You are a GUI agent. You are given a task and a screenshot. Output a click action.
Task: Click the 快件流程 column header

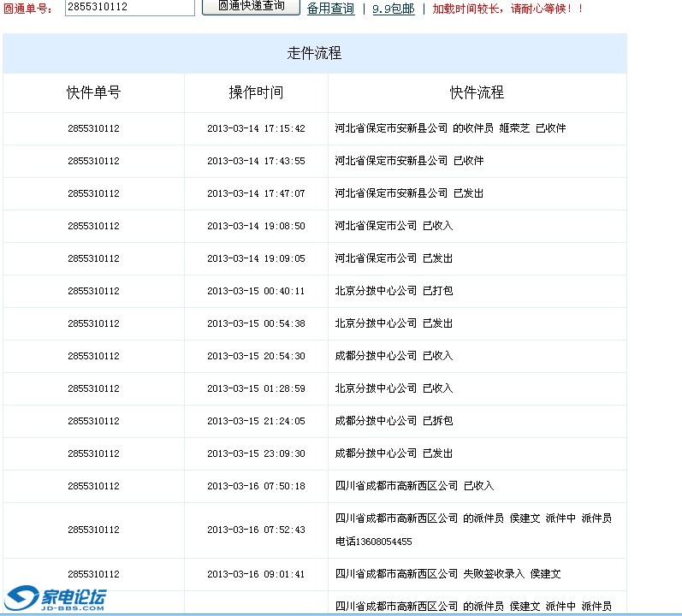(x=477, y=92)
